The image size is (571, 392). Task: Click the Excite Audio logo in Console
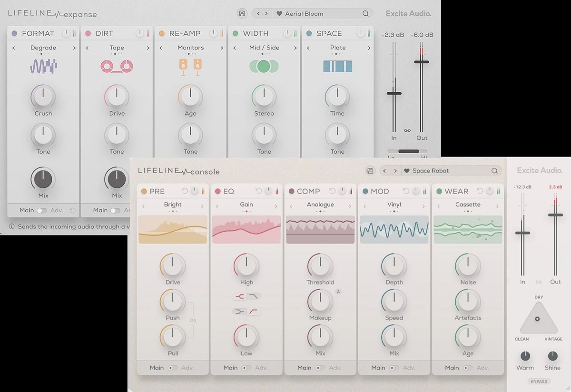tap(540, 170)
